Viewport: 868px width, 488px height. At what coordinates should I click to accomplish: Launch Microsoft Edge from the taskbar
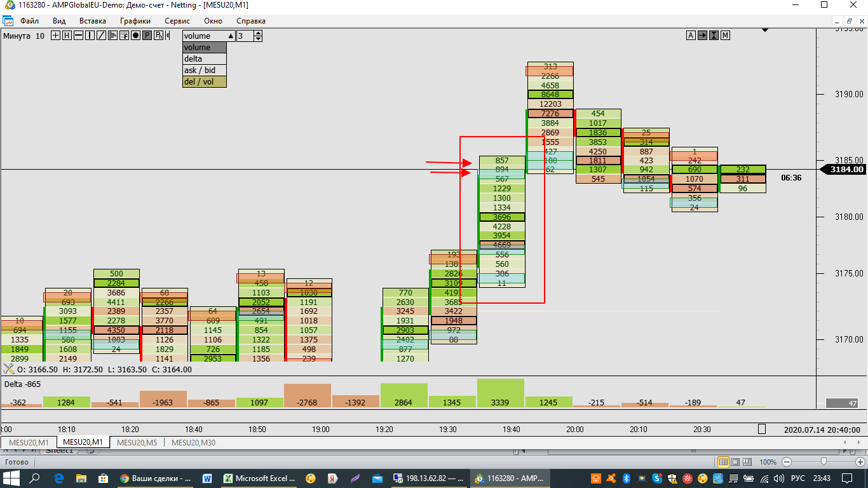(x=59, y=478)
